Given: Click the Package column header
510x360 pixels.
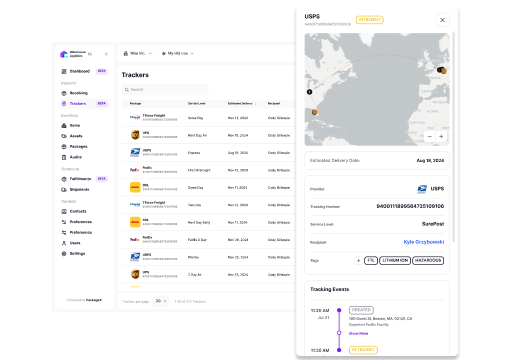Looking at the screenshot, I should [135, 104].
